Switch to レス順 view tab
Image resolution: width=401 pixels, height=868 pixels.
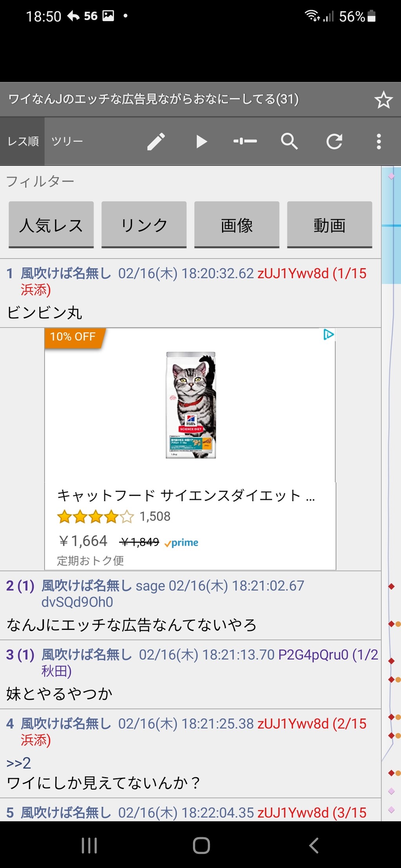23,141
